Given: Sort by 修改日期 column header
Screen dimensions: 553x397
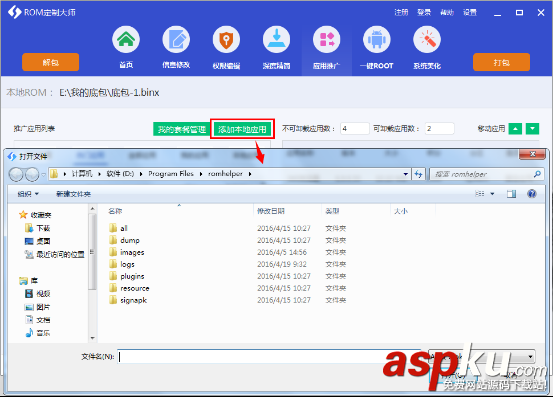Looking at the screenshot, I should pos(271,211).
